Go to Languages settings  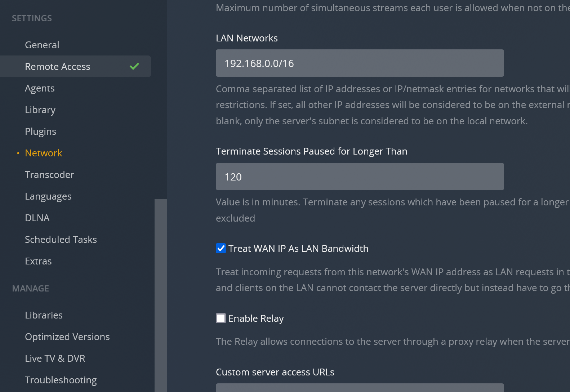pos(48,196)
